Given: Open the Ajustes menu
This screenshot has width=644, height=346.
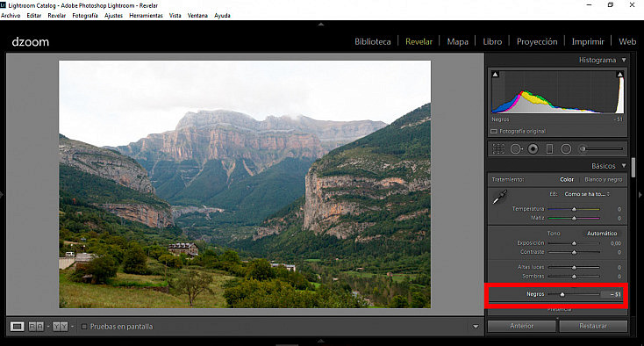Looking at the screenshot, I should 113,16.
